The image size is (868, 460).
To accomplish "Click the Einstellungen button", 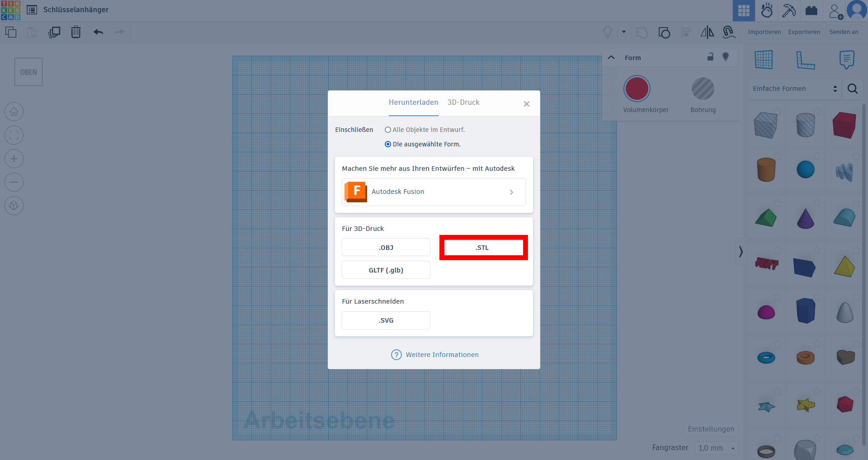I will click(x=711, y=429).
